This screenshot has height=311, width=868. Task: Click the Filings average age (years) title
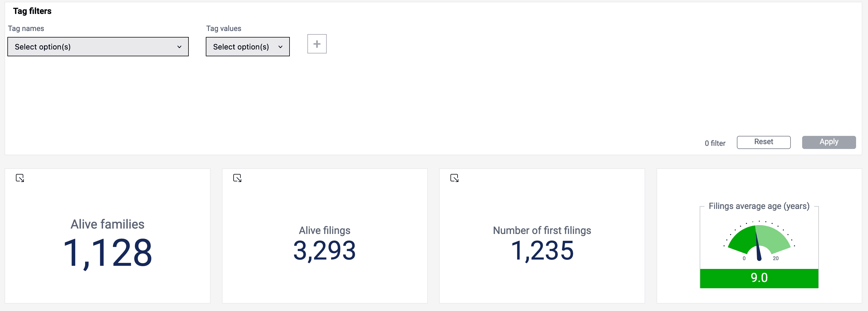(759, 206)
